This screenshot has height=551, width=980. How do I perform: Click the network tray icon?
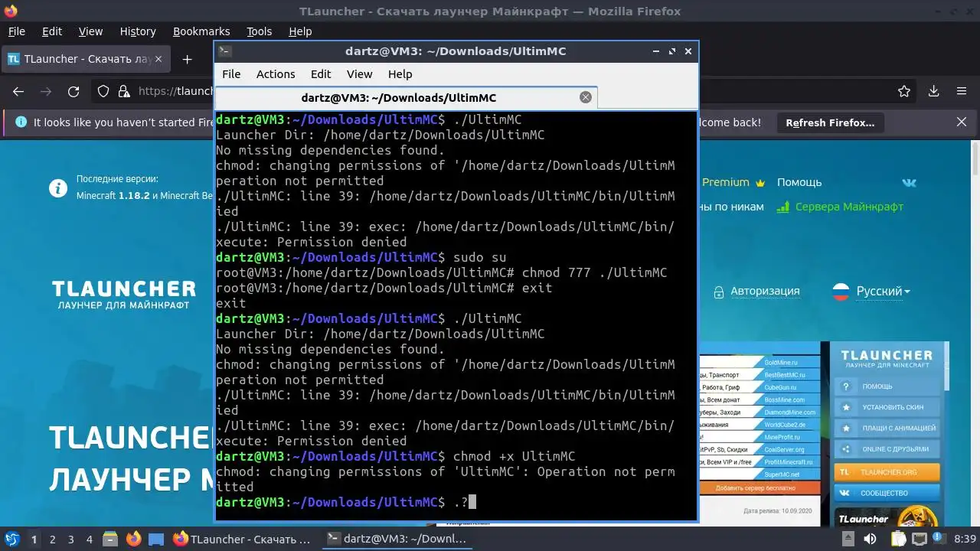[918, 539]
